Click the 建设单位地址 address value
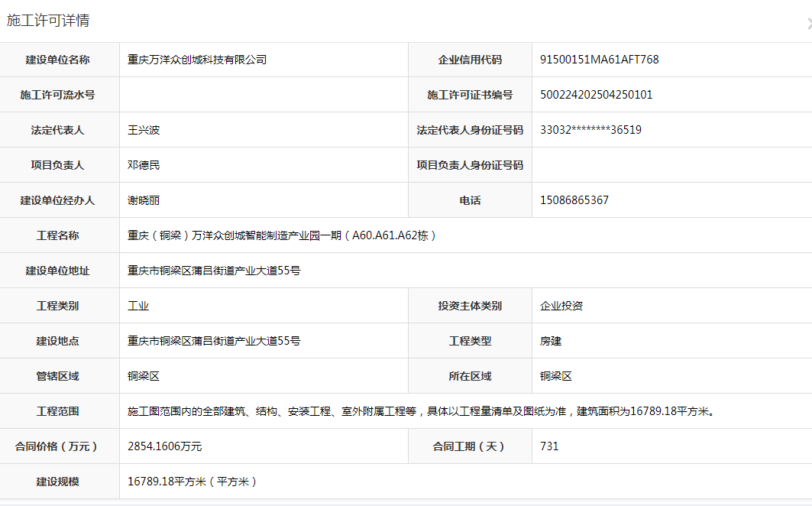This screenshot has height=506, width=812. [x=214, y=271]
